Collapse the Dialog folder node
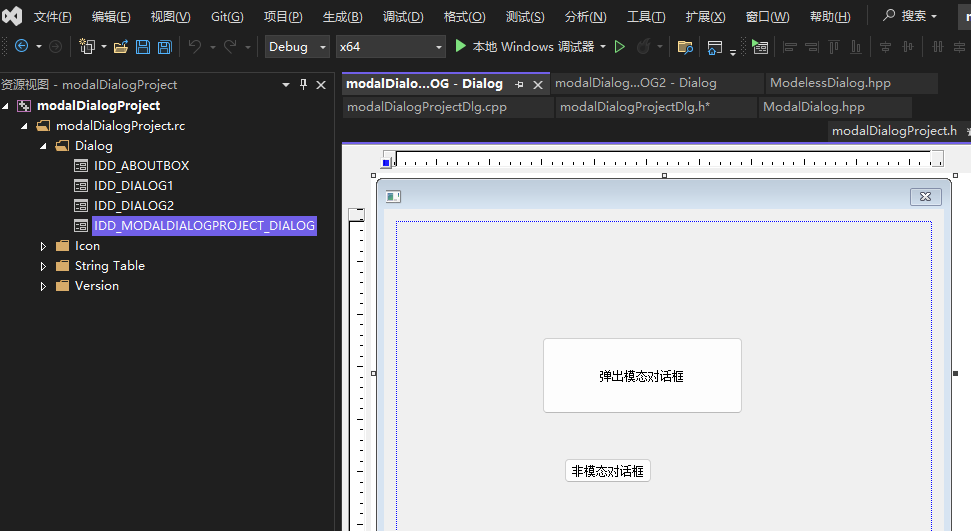The image size is (971, 531). [43, 146]
